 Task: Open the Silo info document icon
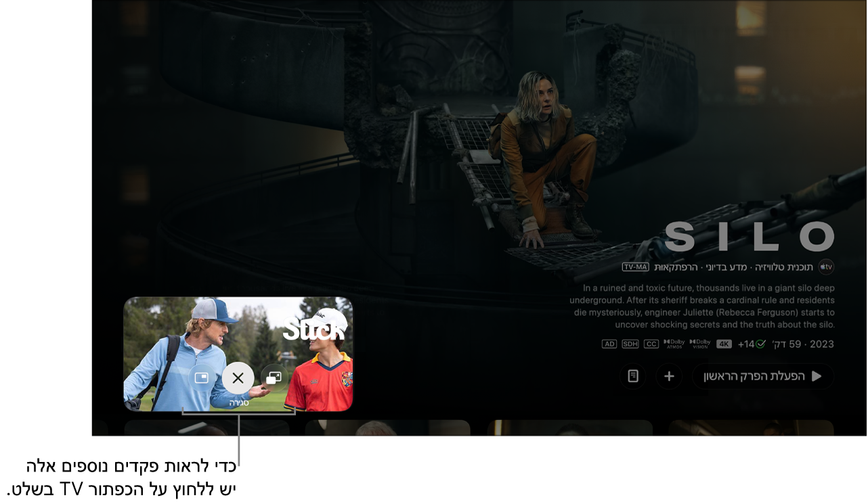tap(632, 376)
